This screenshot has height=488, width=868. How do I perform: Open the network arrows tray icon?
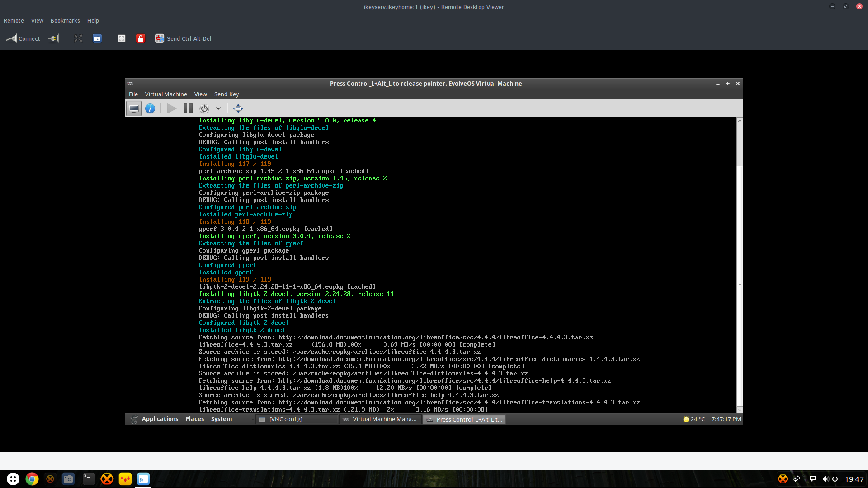click(797, 479)
